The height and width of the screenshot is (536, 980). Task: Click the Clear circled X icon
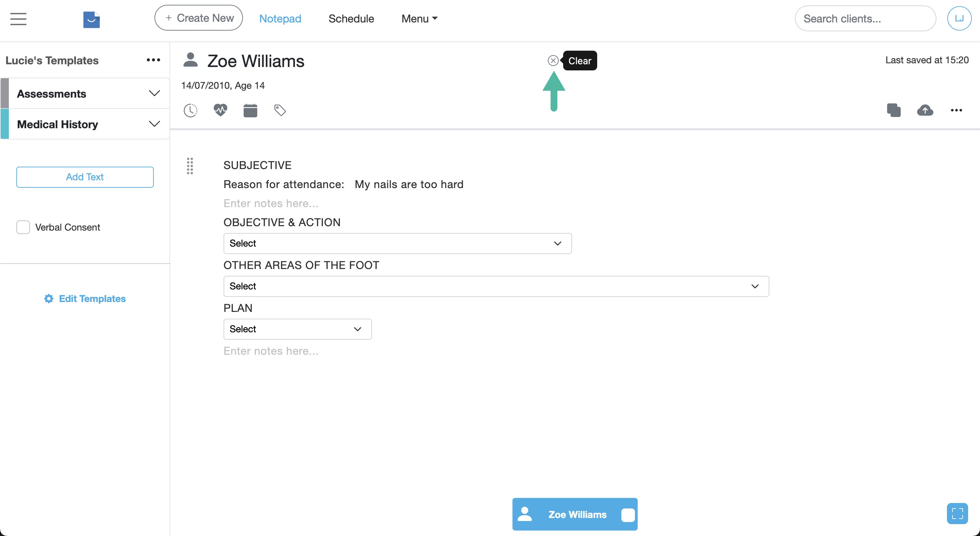(553, 61)
